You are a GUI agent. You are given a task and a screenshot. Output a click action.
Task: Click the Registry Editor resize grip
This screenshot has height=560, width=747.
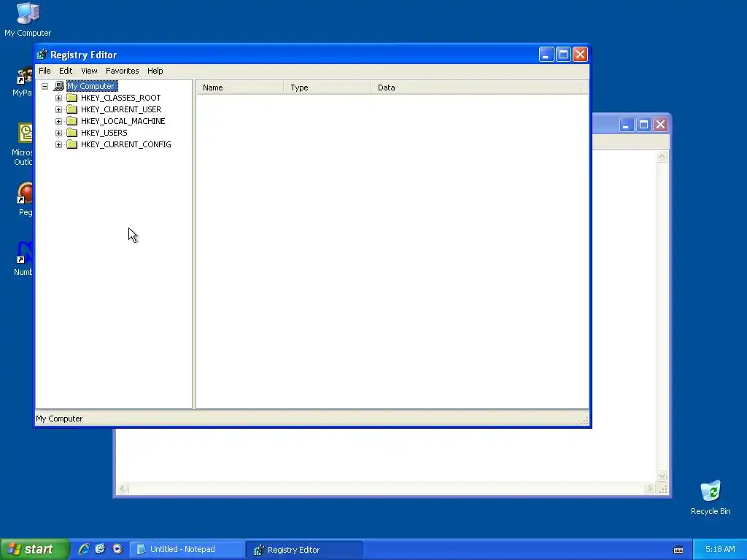[584, 421]
